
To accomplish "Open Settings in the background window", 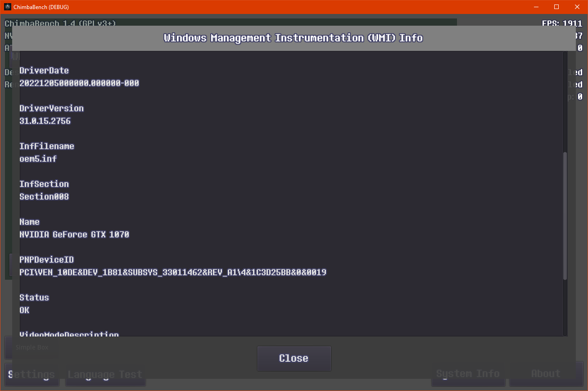I will tap(32, 374).
